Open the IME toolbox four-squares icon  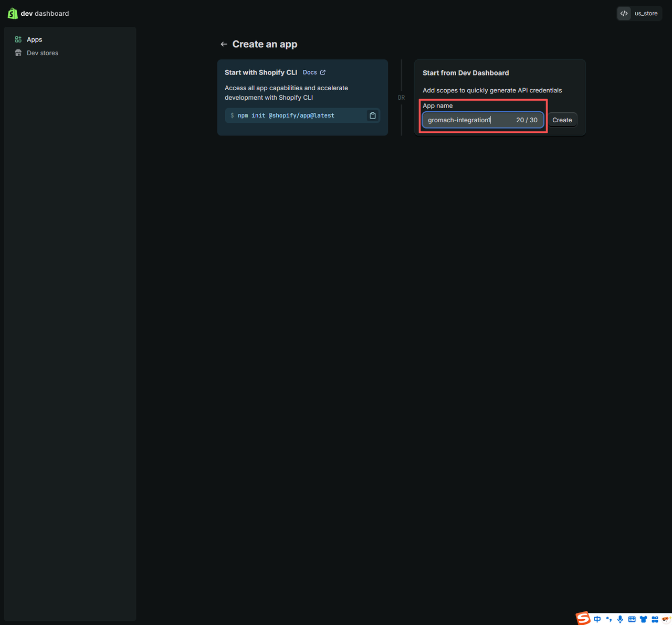(655, 619)
